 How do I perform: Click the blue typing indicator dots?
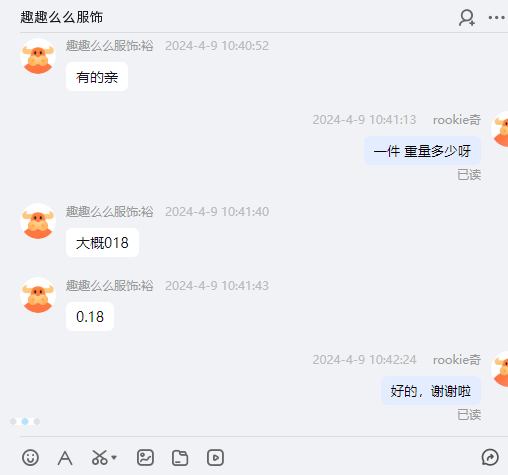[x=25, y=421]
